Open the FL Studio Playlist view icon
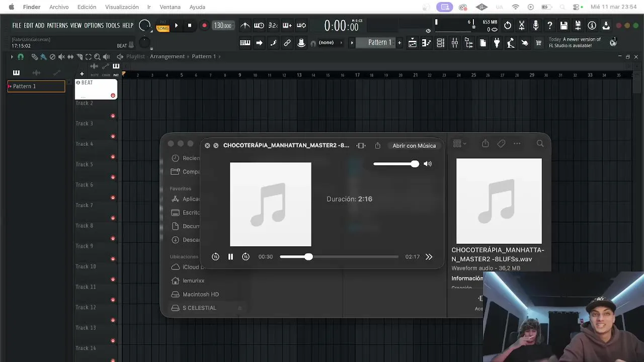Image resolution: width=644 pixels, height=362 pixels. pos(412,43)
